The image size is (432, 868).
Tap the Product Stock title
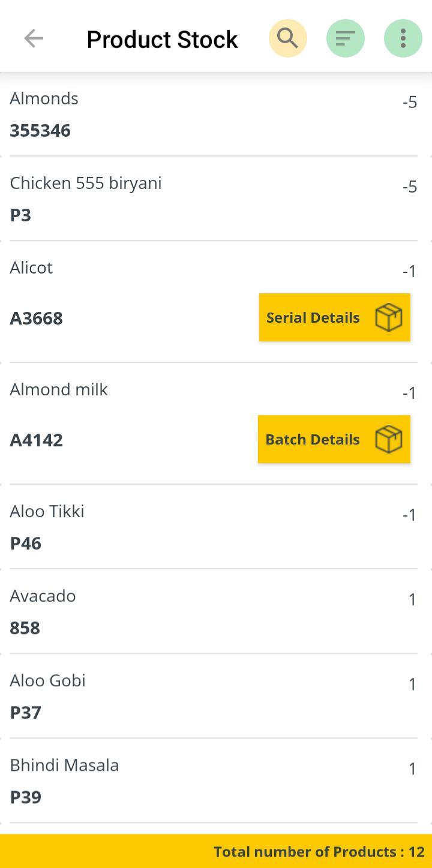coord(162,40)
